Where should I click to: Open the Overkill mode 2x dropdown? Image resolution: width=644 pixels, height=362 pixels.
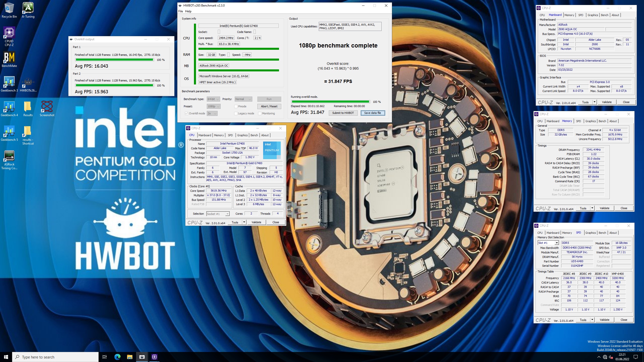[x=212, y=113]
